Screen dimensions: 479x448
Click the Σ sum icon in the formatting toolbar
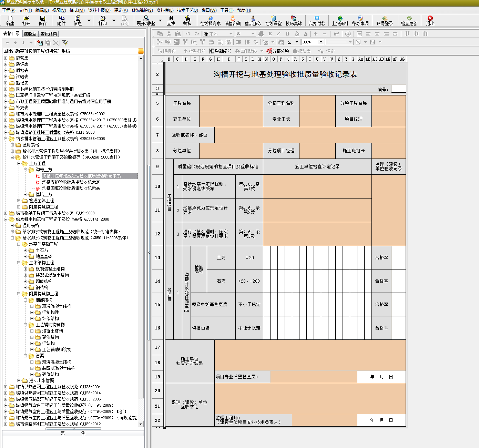(289, 42)
